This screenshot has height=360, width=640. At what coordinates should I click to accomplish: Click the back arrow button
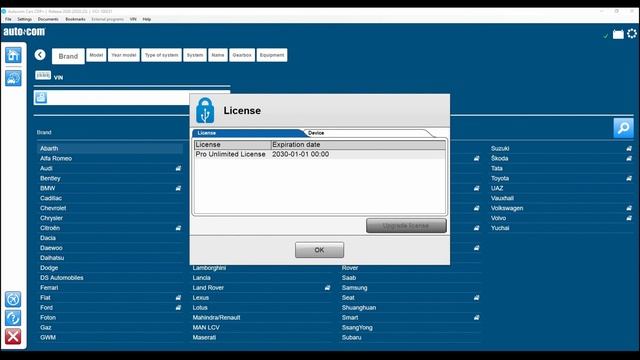(x=40, y=55)
